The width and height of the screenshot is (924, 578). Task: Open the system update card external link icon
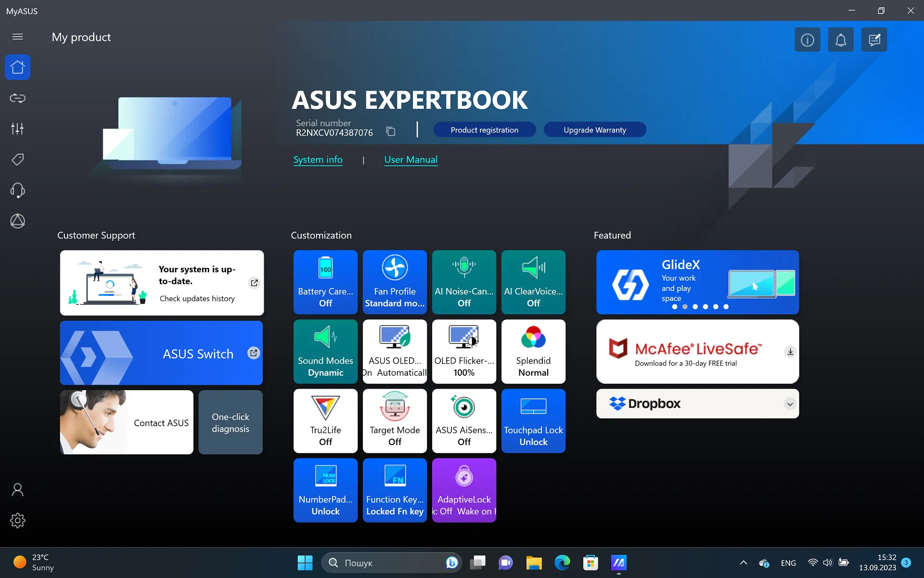pyautogui.click(x=254, y=283)
